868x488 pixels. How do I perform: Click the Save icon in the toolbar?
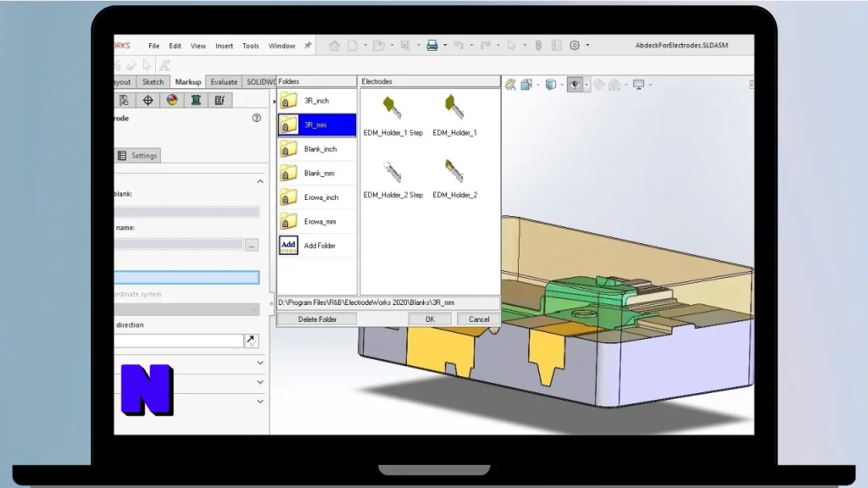point(405,46)
